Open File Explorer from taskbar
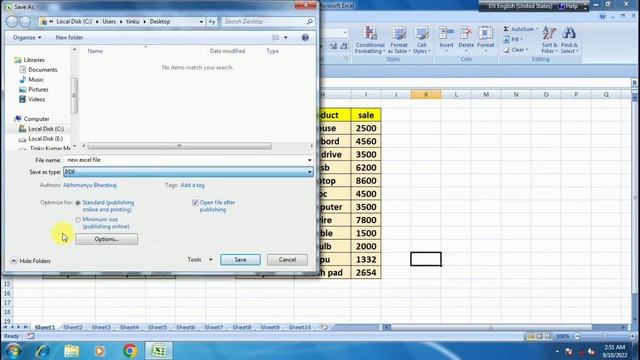This screenshot has height=360, width=640. tap(72, 351)
